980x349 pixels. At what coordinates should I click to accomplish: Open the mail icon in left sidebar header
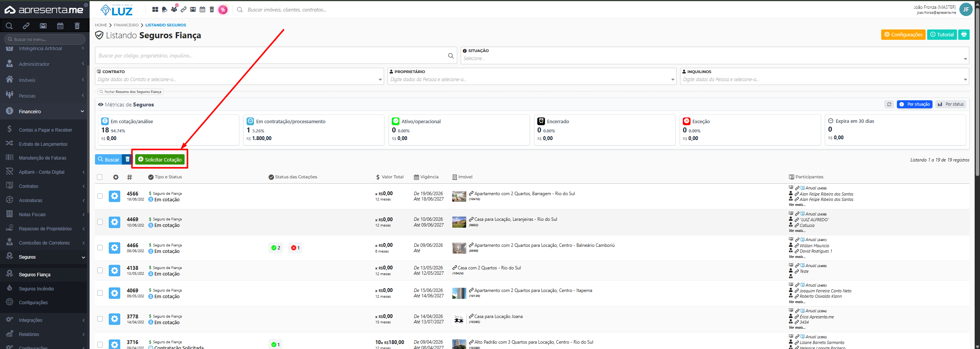(x=43, y=26)
